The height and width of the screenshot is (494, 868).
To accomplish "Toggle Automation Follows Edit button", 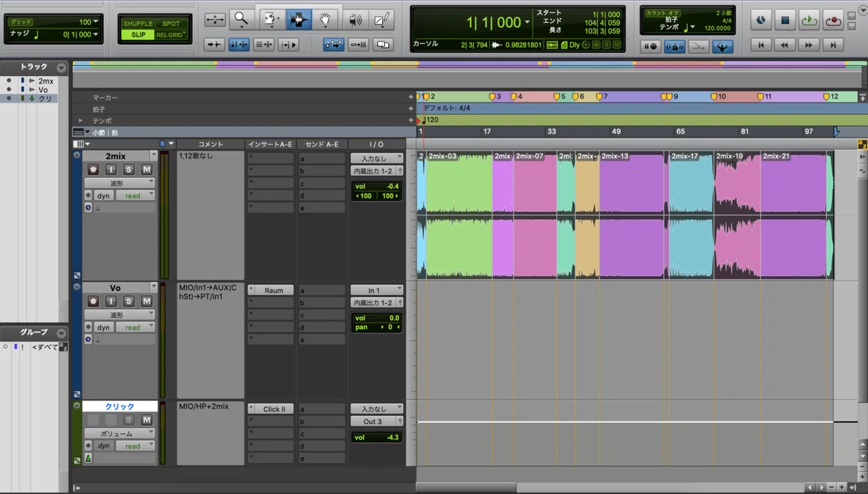I will click(x=333, y=45).
